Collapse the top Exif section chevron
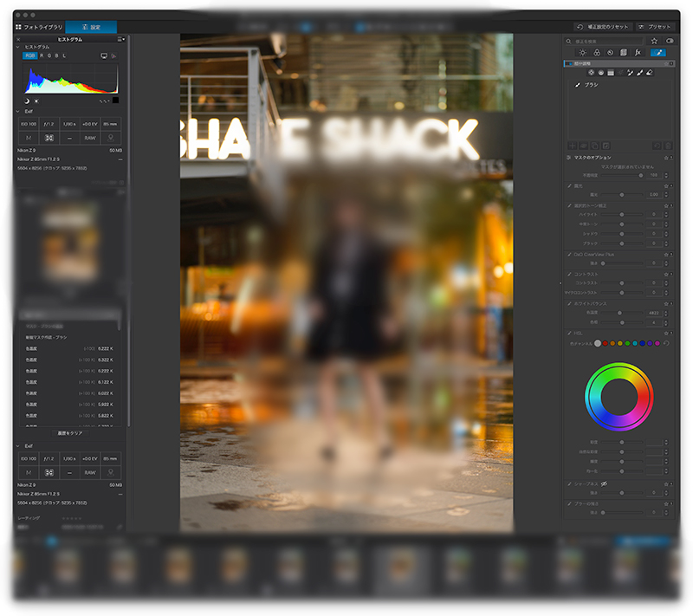The width and height of the screenshot is (693, 616). coord(18,112)
